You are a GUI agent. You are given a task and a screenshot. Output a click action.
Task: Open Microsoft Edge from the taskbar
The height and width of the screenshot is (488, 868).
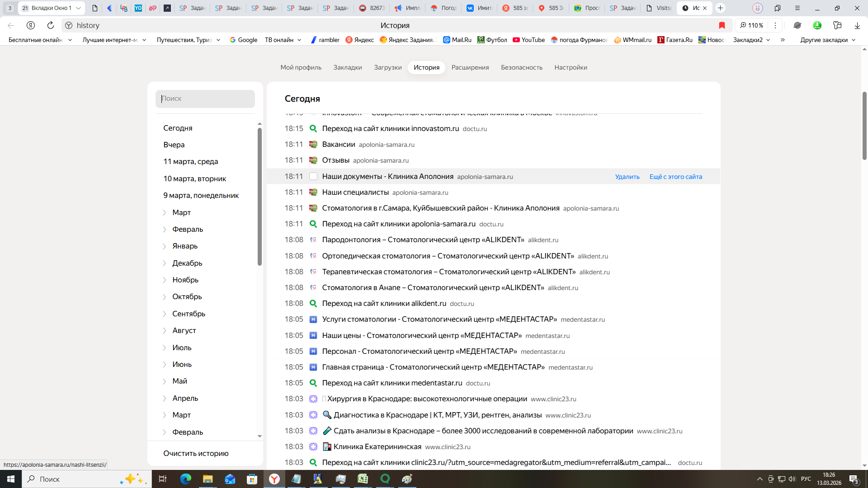tap(185, 479)
